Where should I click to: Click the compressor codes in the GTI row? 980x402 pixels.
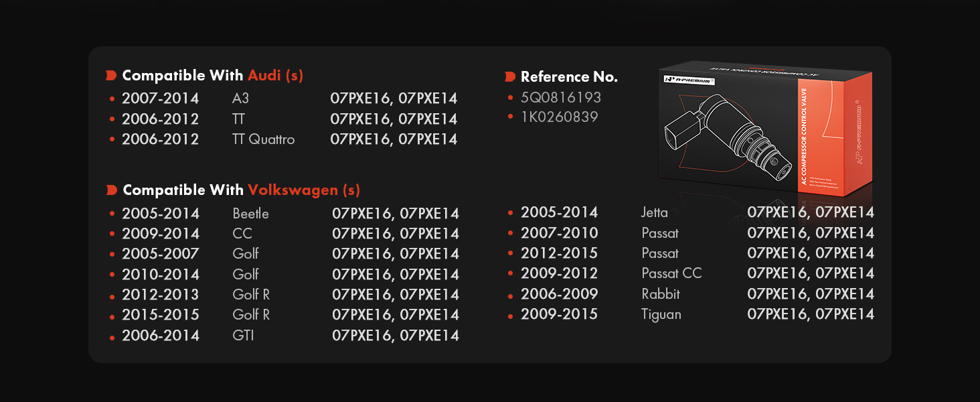(396, 336)
